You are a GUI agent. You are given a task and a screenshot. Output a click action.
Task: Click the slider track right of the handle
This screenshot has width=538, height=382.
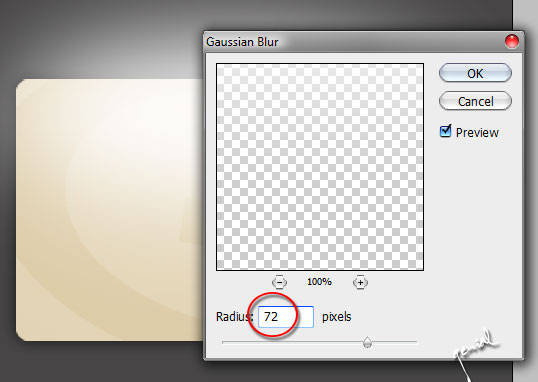[395, 342]
